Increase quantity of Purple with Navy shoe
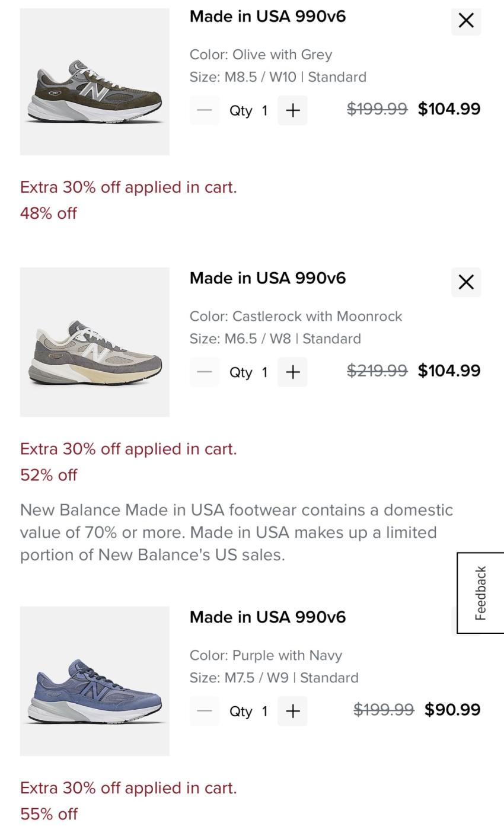The height and width of the screenshot is (839, 504). (292, 711)
